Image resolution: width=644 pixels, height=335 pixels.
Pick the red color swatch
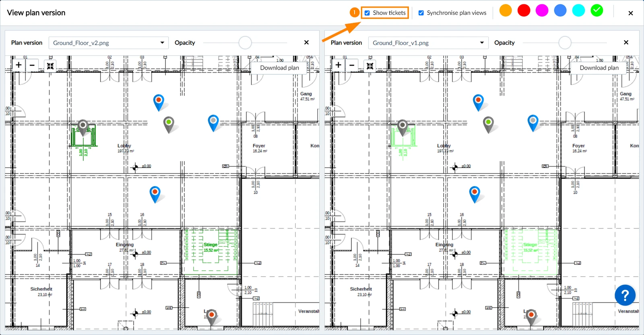coord(524,10)
